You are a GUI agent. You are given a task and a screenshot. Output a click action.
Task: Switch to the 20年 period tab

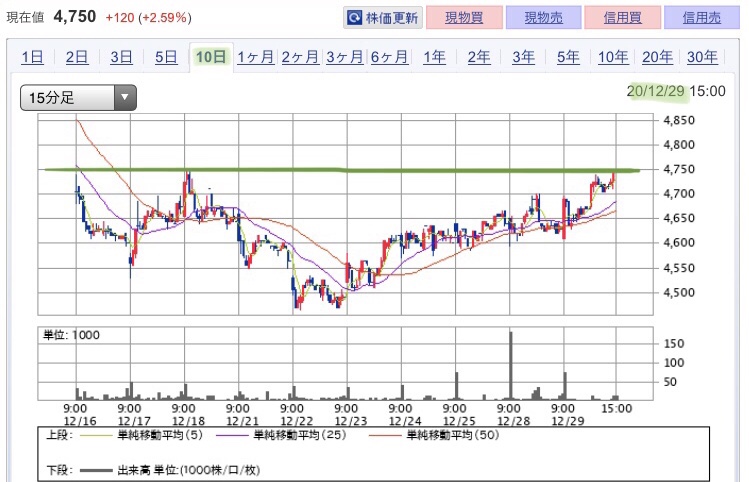coord(657,57)
